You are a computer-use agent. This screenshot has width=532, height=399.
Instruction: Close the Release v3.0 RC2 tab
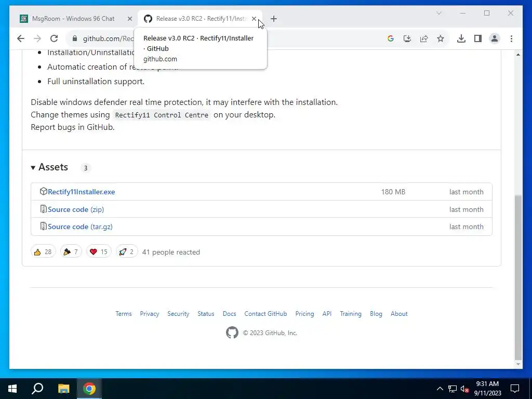click(x=254, y=19)
